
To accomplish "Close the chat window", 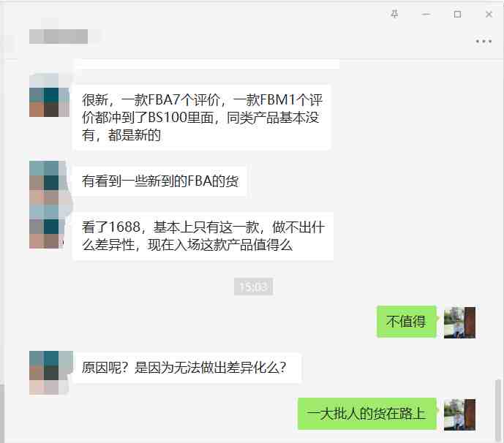I will click(x=489, y=14).
